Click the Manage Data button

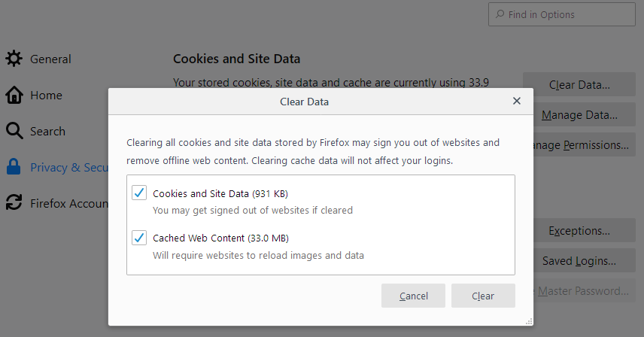(579, 115)
